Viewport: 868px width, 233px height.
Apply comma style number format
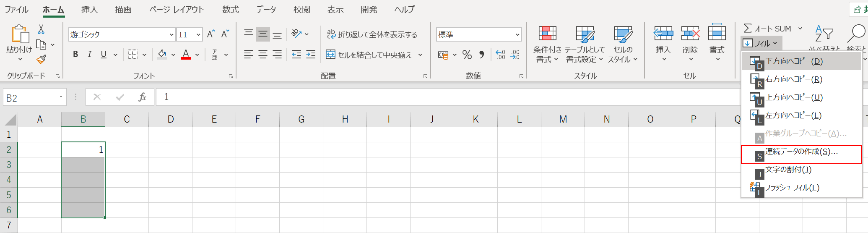click(482, 55)
